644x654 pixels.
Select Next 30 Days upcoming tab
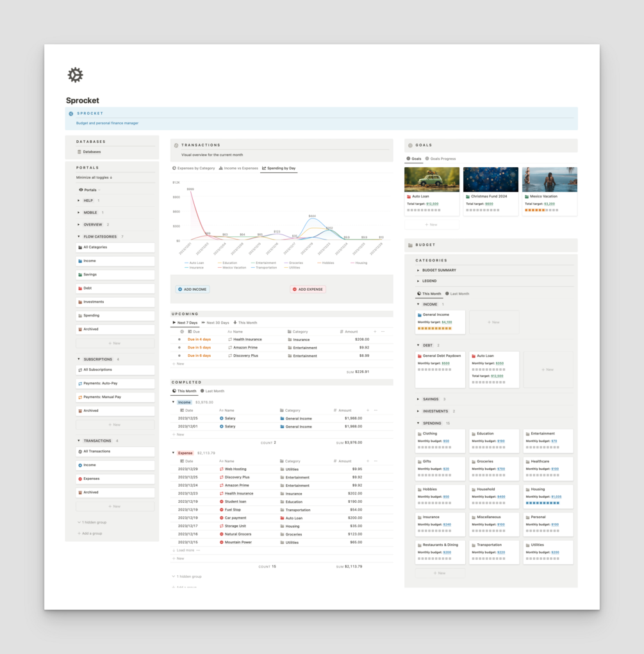[215, 323]
